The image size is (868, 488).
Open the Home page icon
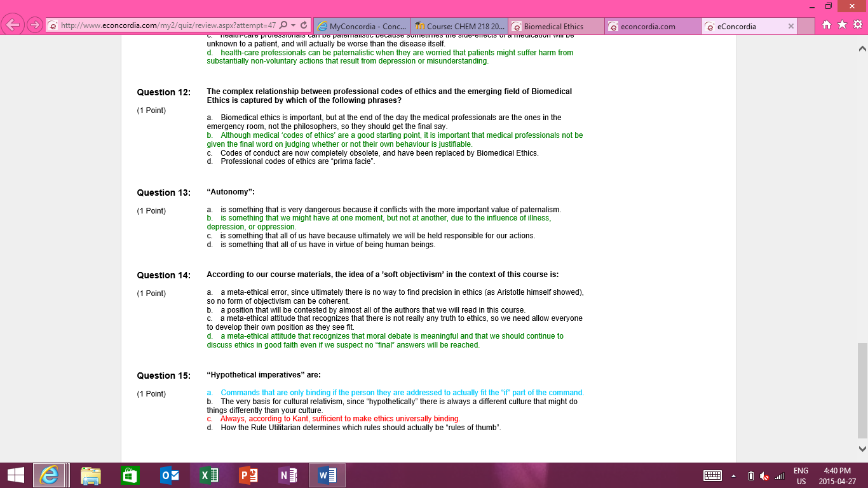click(827, 25)
